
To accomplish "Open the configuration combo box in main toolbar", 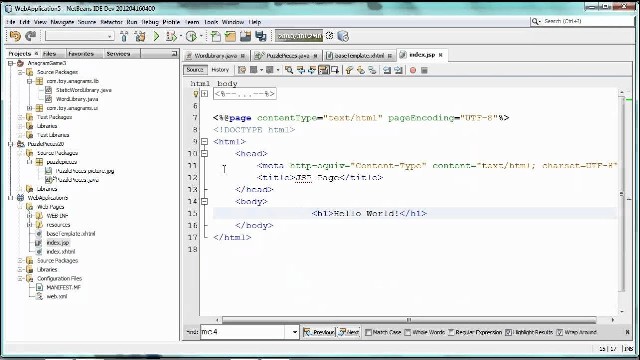I will 80,36.
